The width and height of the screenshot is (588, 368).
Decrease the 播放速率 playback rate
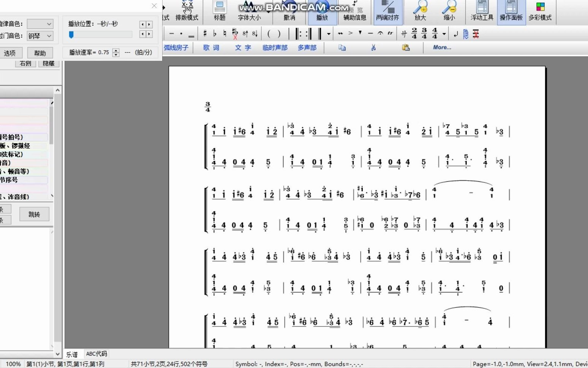[x=116, y=55]
